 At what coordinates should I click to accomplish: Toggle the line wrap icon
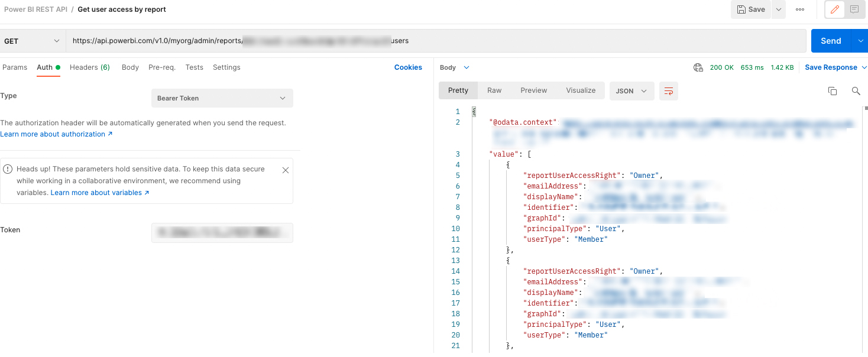(x=668, y=91)
